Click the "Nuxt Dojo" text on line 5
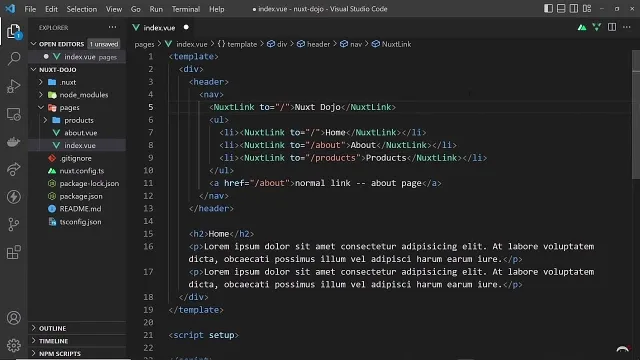The image size is (640, 360). click(x=318, y=107)
